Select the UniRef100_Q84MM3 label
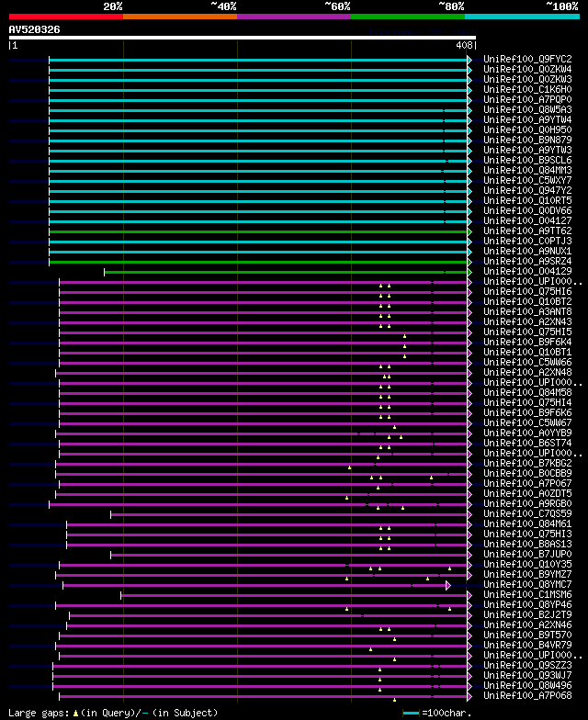Screen dimensions: 588x720 [527, 171]
